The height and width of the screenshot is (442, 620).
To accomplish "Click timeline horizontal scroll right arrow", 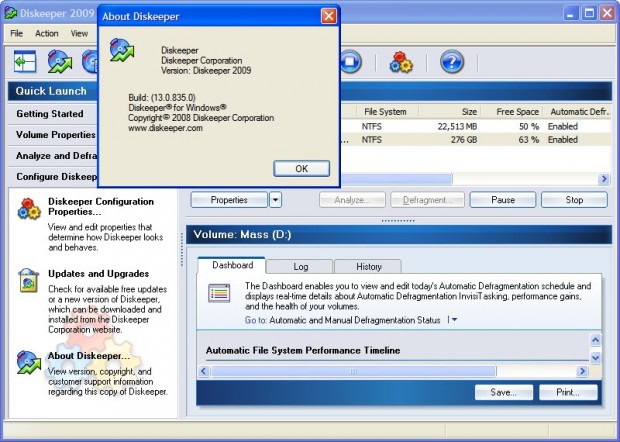I will (x=582, y=371).
